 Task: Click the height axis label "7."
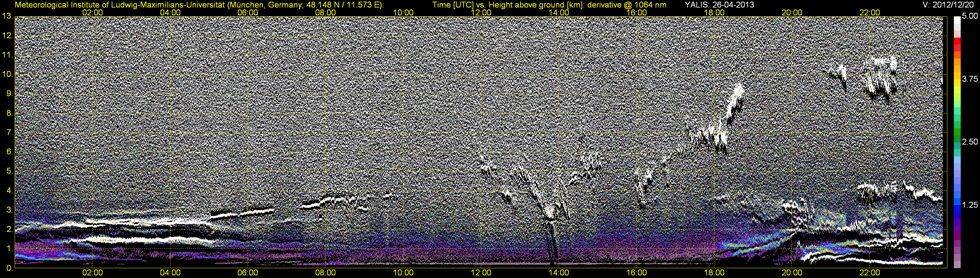click(9, 132)
